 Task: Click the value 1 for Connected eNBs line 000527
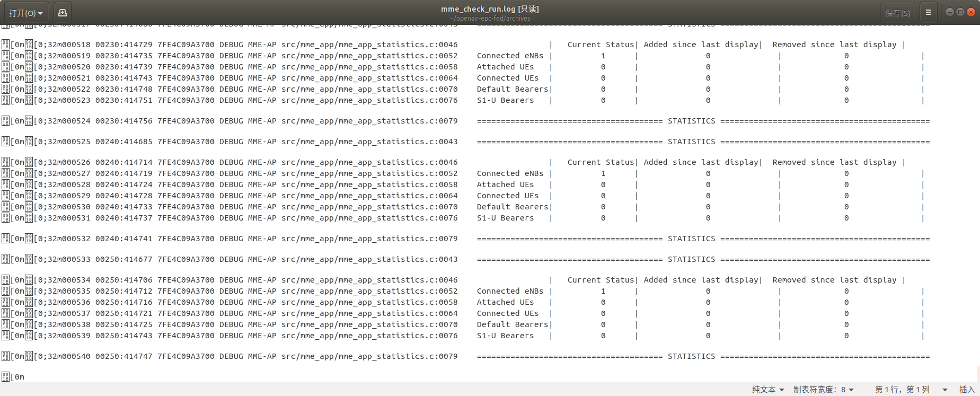pos(603,173)
